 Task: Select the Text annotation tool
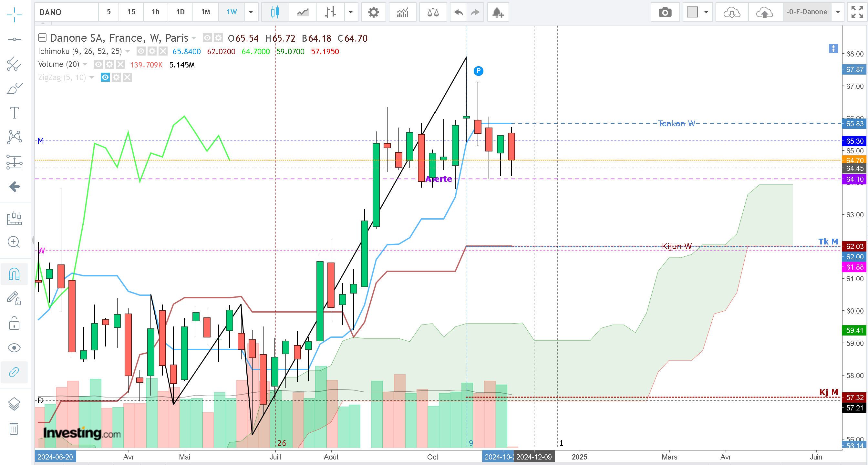tap(14, 113)
